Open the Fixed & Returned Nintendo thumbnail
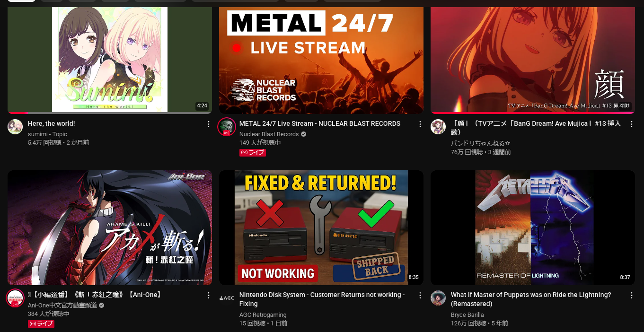This screenshot has height=332, width=644. pos(321,227)
